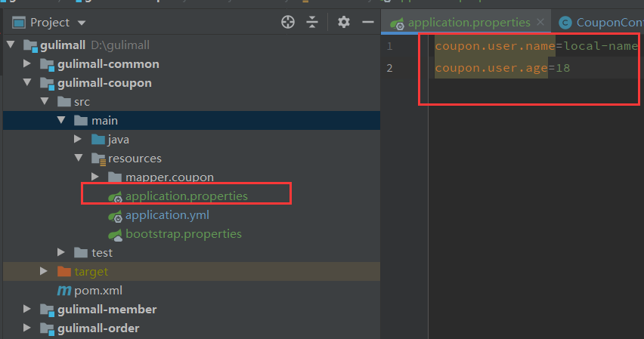Viewport: 644px width, 339px height.
Task: Open the Project view dropdown arrow
Action: [82, 23]
